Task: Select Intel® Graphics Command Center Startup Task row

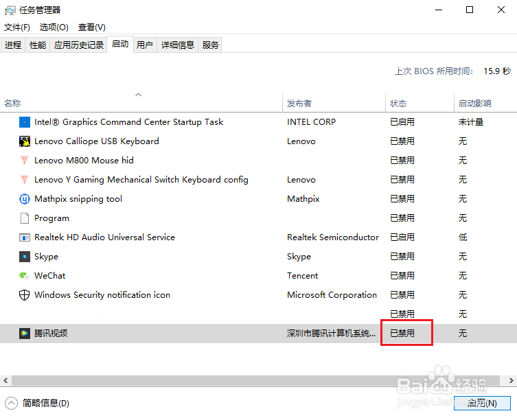Action: (x=258, y=122)
